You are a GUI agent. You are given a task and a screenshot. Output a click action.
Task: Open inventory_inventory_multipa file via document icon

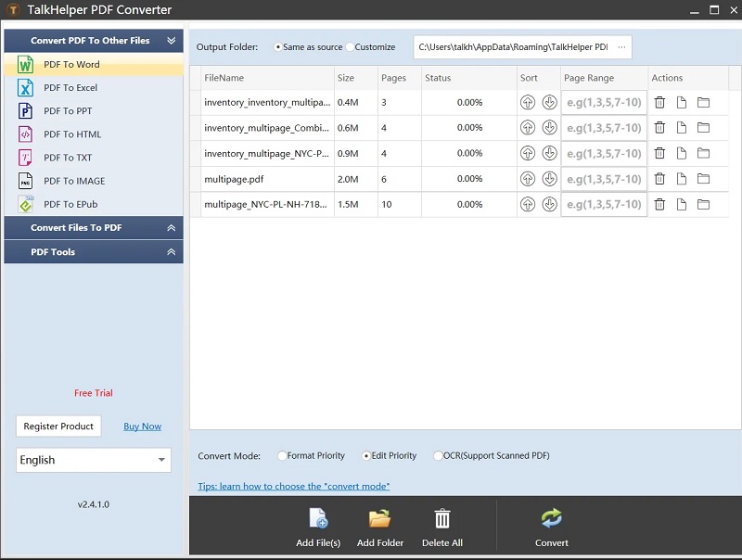tap(682, 102)
